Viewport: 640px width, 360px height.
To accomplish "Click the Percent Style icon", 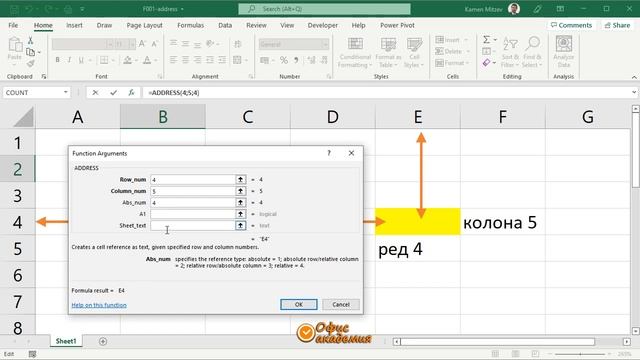I will click(x=284, y=60).
